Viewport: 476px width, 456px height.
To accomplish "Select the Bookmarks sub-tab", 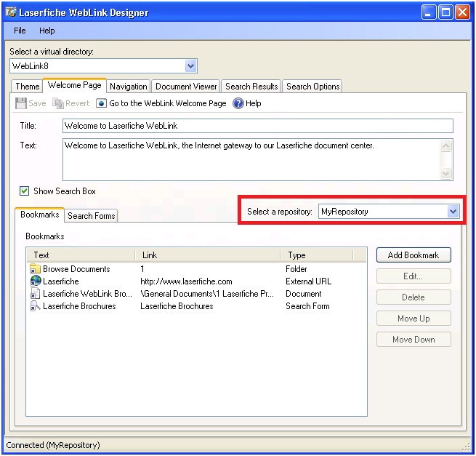I will 40,215.
